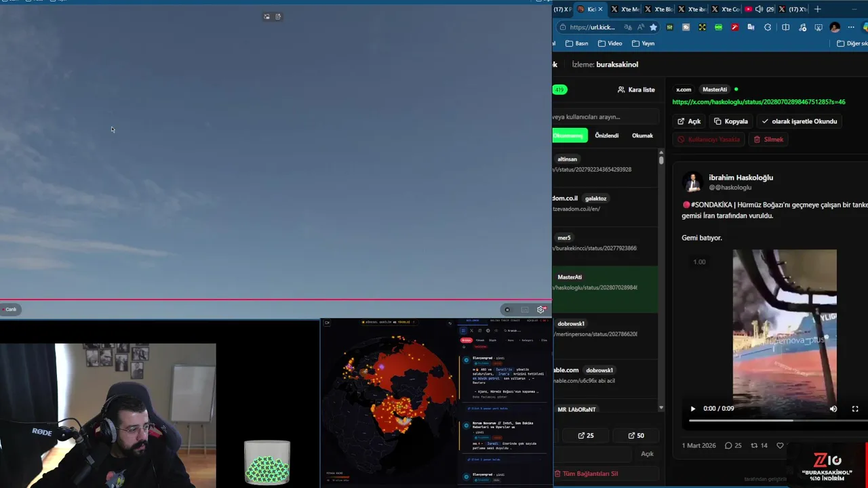Open the Kara liste blacklist
The image size is (868, 488).
click(636, 89)
